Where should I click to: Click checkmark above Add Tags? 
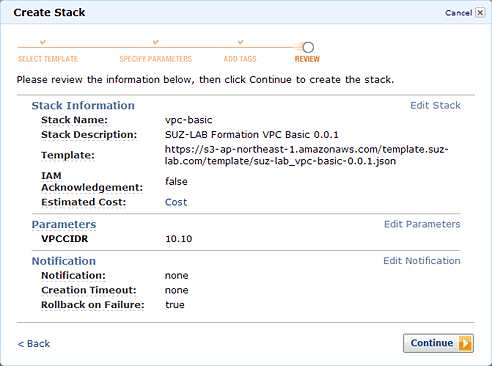pyautogui.click(x=241, y=42)
